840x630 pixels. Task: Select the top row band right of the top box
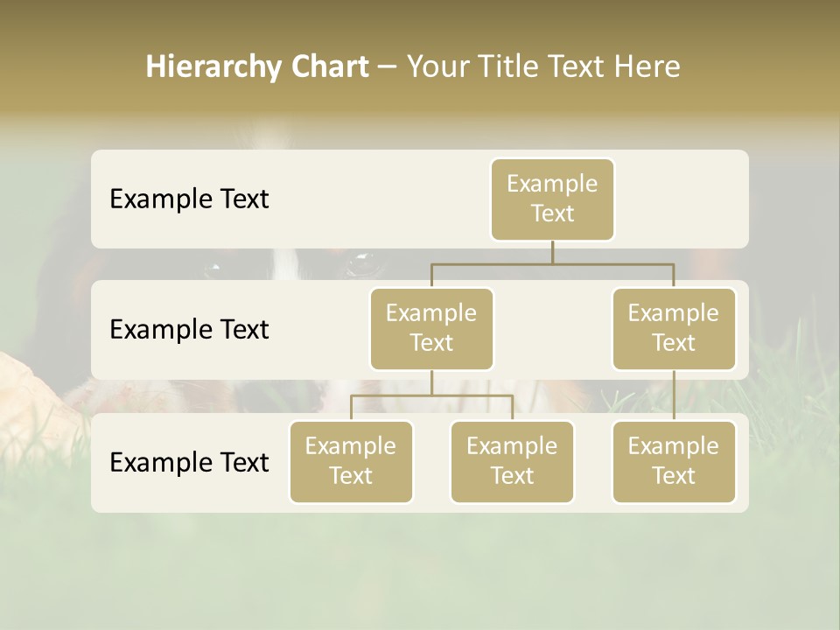(x=681, y=199)
